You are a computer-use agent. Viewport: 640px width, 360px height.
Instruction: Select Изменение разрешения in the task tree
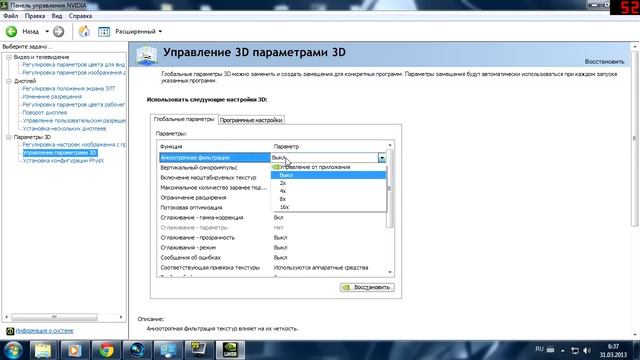tap(52, 97)
